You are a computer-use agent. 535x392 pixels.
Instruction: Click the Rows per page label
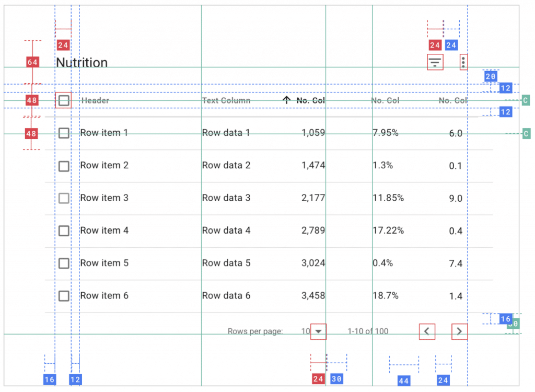[255, 331]
